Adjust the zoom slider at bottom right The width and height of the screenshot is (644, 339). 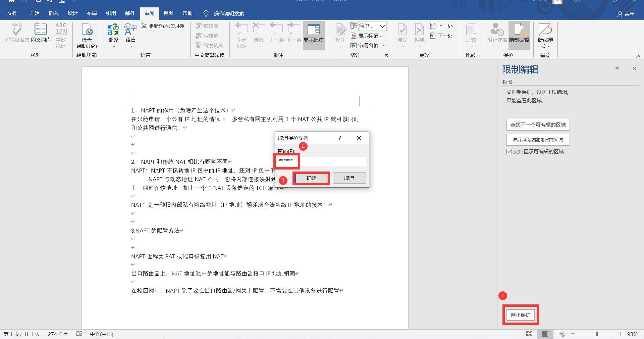click(596, 334)
